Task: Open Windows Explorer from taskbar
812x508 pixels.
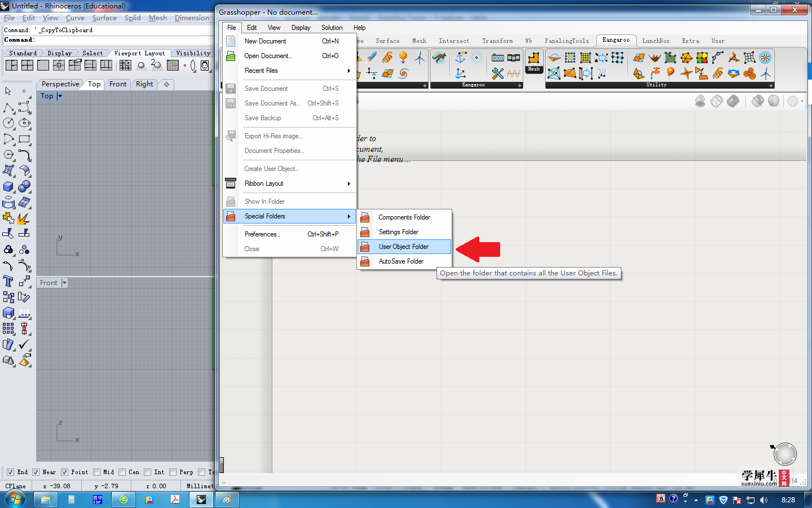Action: coord(46,500)
